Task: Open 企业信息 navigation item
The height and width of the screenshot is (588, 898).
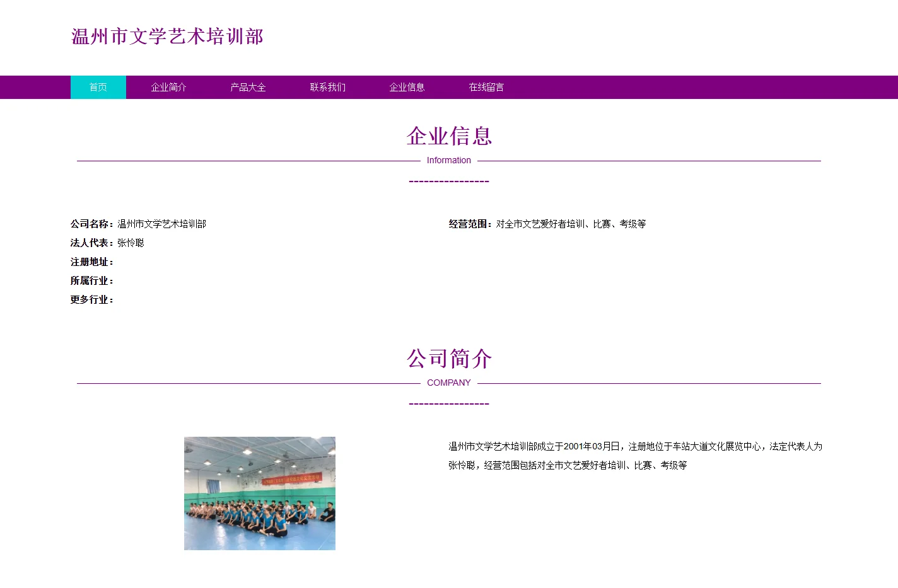Action: (x=407, y=87)
